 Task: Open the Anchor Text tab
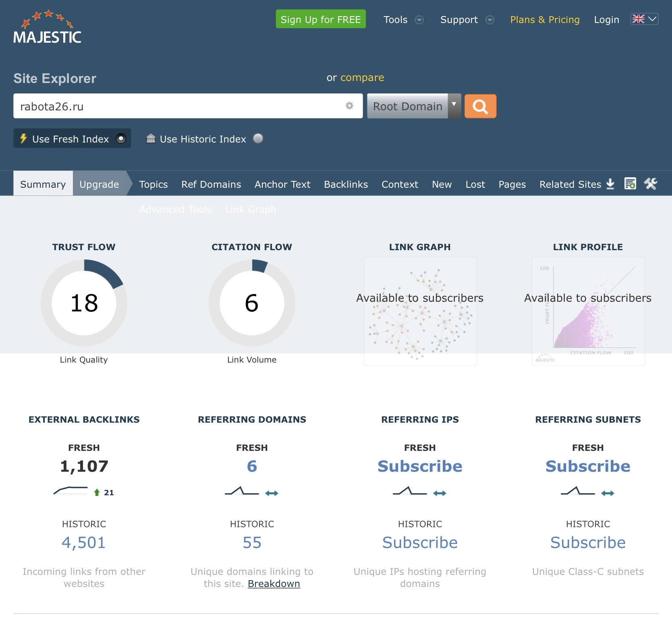pos(282,184)
